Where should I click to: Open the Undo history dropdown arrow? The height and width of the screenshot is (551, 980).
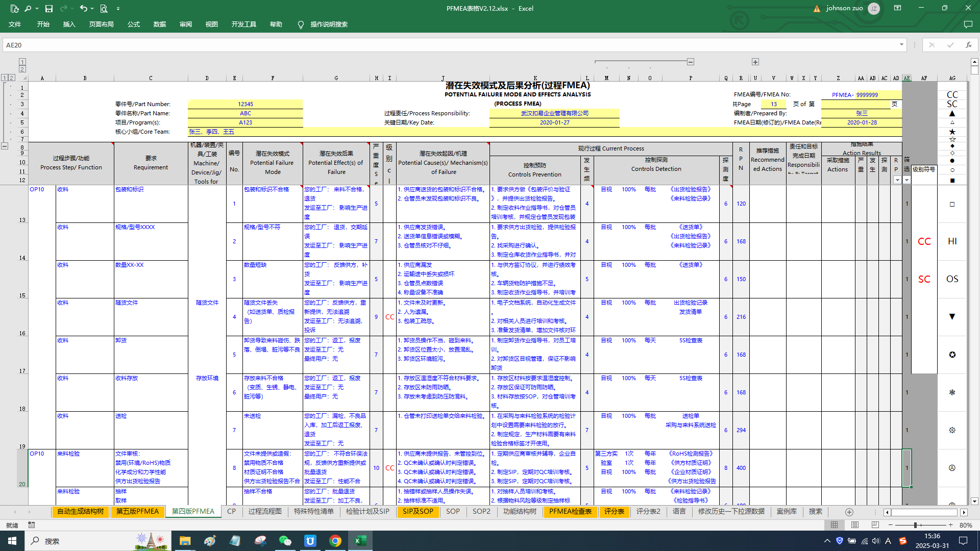pos(92,8)
